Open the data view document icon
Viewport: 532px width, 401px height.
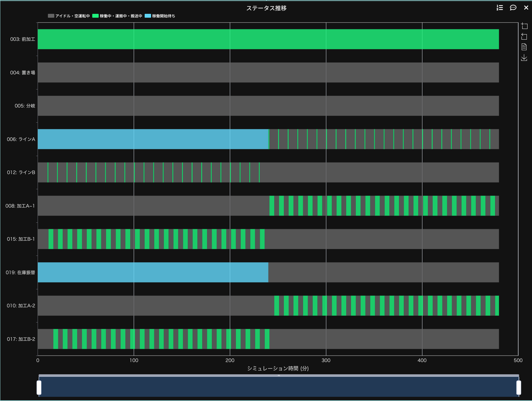[524, 47]
